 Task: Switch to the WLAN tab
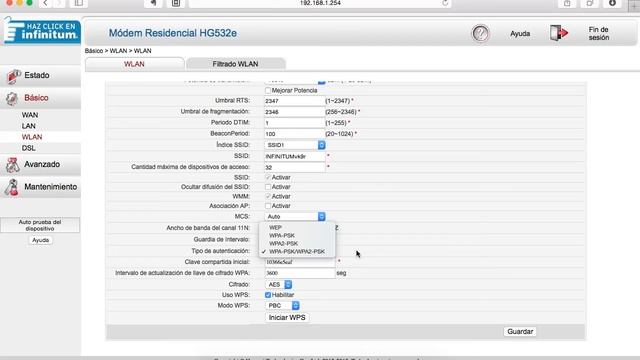tap(134, 64)
